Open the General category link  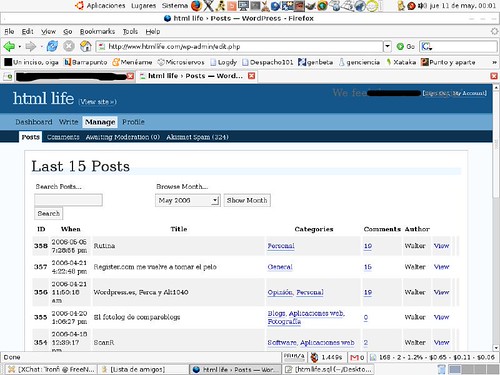280,267
